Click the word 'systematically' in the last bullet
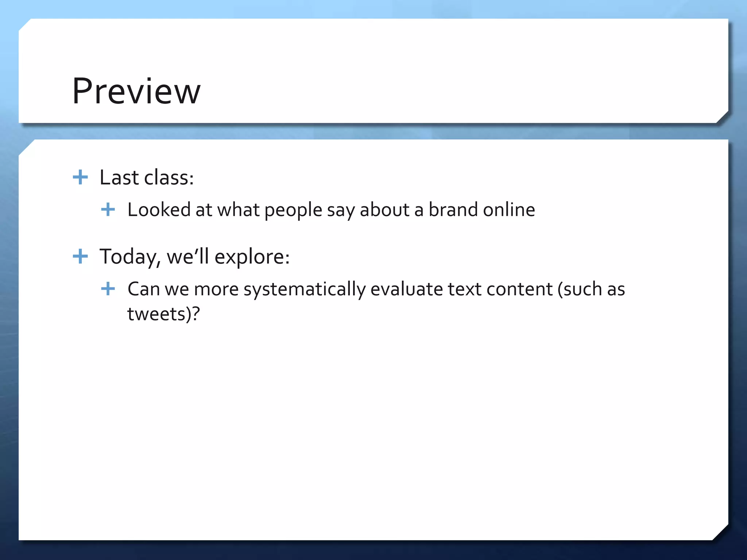This screenshot has width=747, height=560. coord(305,289)
